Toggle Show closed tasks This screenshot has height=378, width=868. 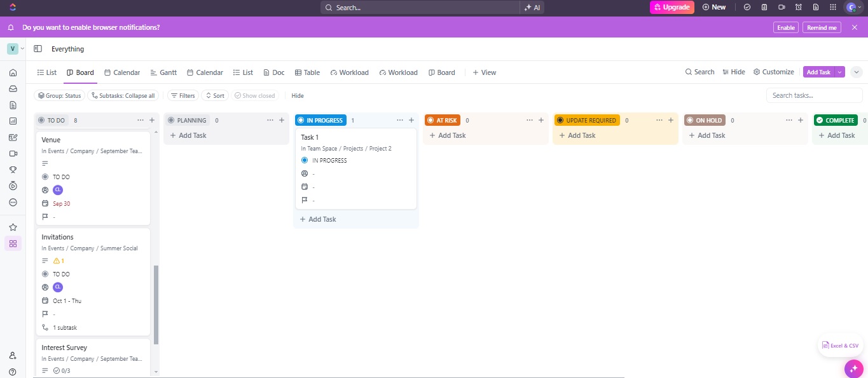[x=254, y=95]
